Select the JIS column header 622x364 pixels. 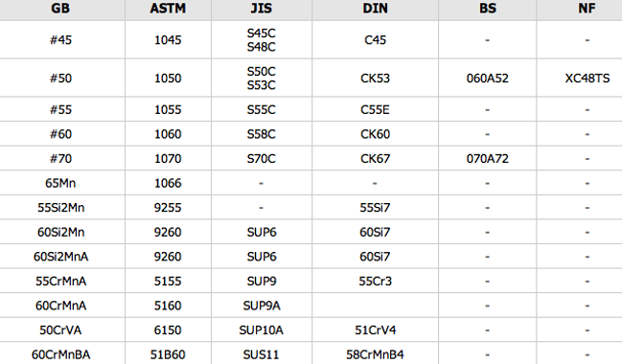coord(262,9)
